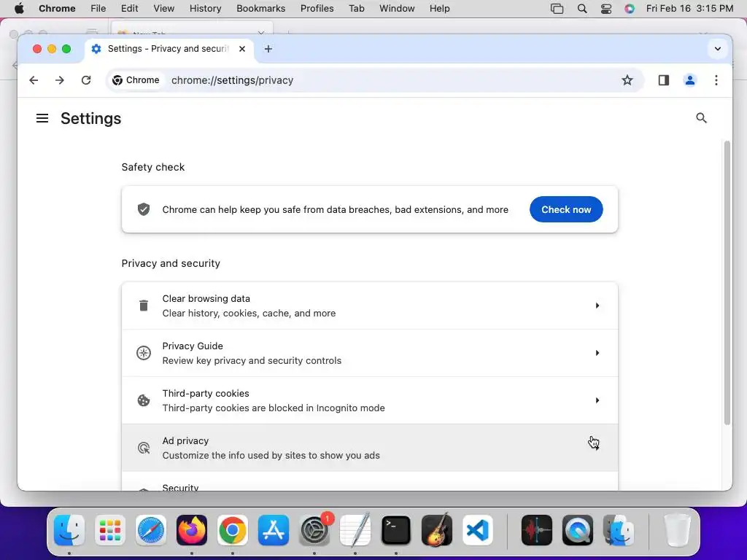Screen dimensions: 747x560
Task: Open Clear browsing data row
Action: [x=370, y=306]
